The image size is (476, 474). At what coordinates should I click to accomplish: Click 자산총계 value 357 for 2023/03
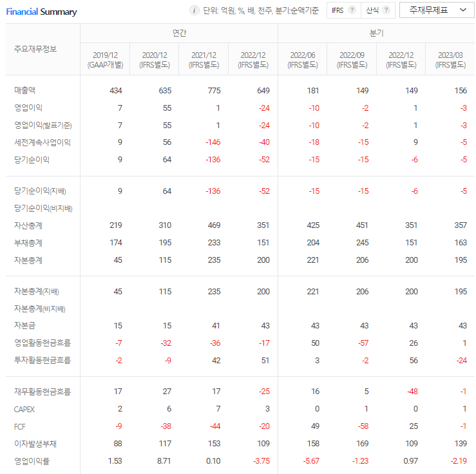click(461, 225)
